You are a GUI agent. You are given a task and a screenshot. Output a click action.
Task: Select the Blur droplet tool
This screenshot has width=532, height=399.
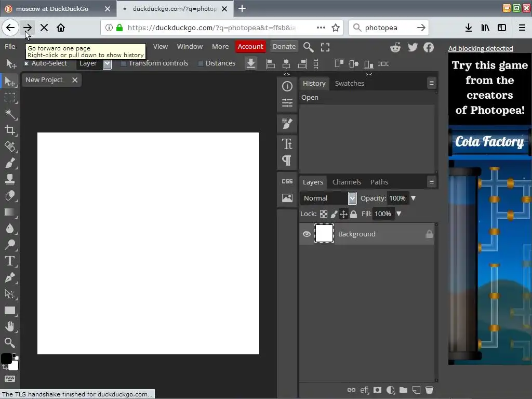pyautogui.click(x=10, y=229)
